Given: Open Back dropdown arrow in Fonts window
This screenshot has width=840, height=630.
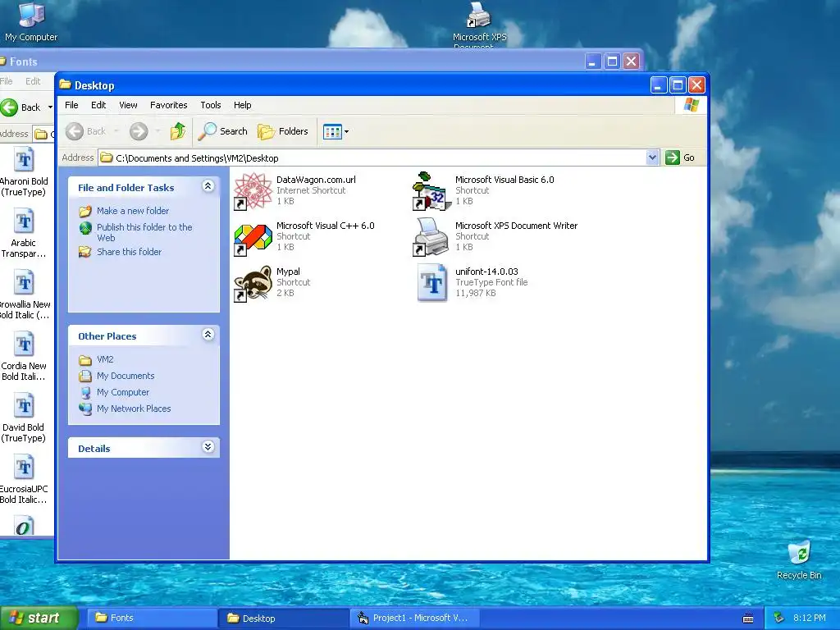Looking at the screenshot, I should pos(50,107).
